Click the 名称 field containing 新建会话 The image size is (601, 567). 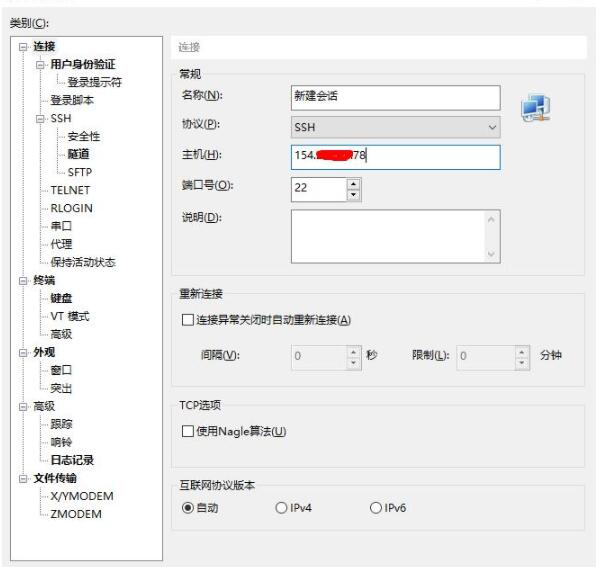point(396,98)
